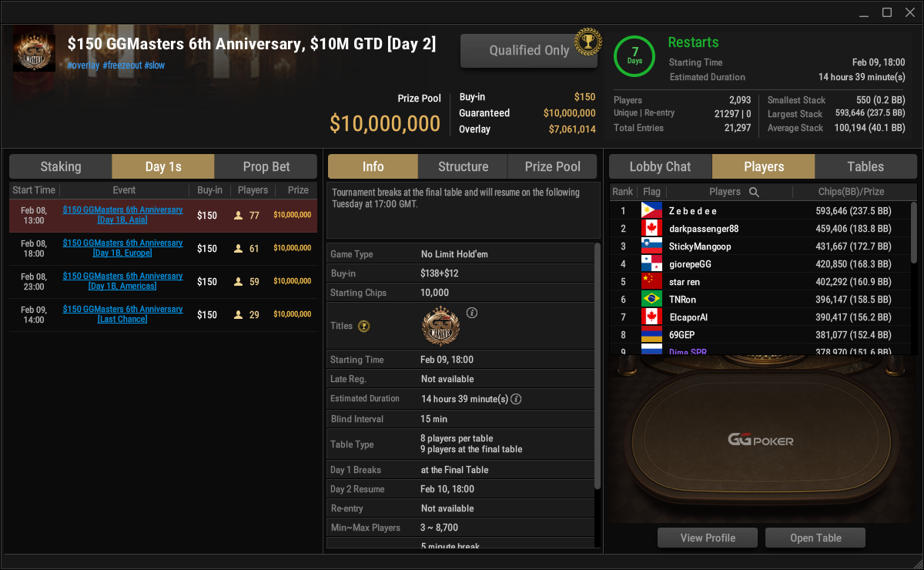Click the 7 Days green circle indicator
924x570 pixels.
point(634,55)
